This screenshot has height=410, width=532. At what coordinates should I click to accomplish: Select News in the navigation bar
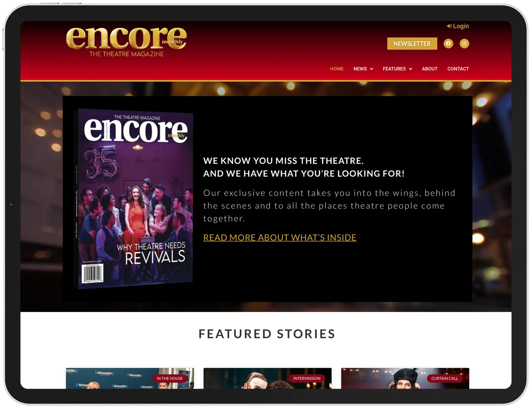[360, 69]
